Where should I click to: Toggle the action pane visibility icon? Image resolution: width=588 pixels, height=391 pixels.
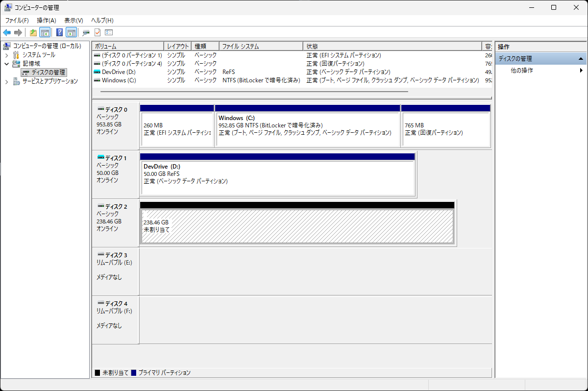pos(72,32)
